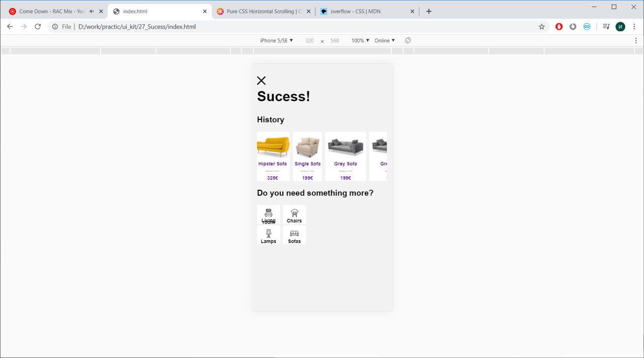Open the 100% zoom dropdown

pos(360,40)
